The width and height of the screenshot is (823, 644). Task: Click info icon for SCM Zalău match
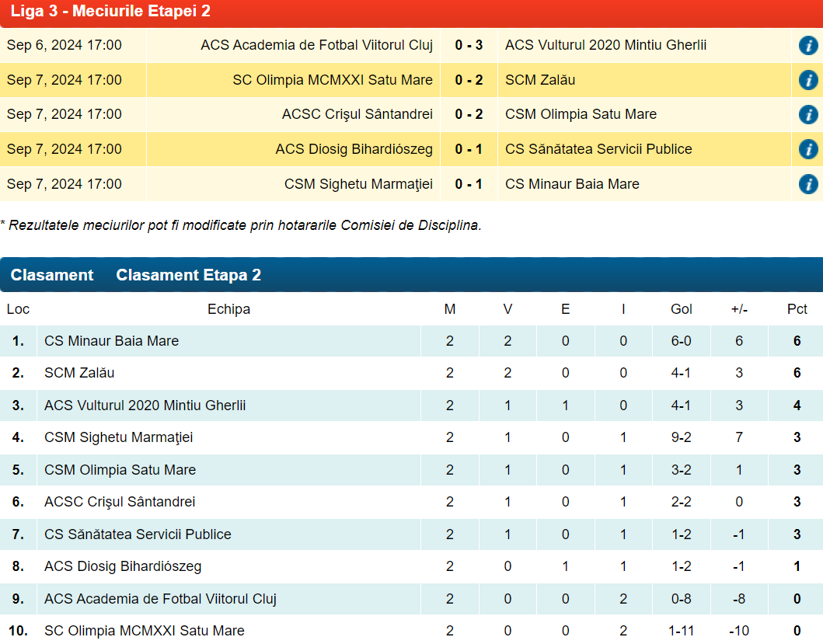point(807,80)
